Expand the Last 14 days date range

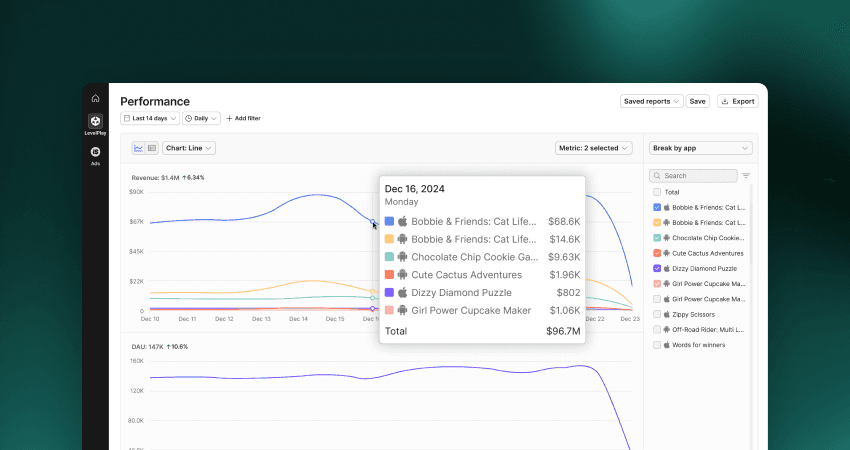150,118
